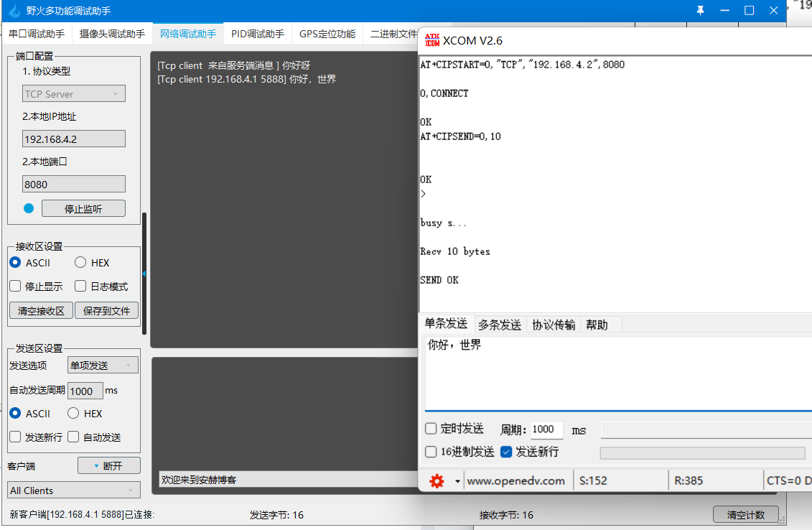Click the XCOM ATK logo icon

(433, 41)
